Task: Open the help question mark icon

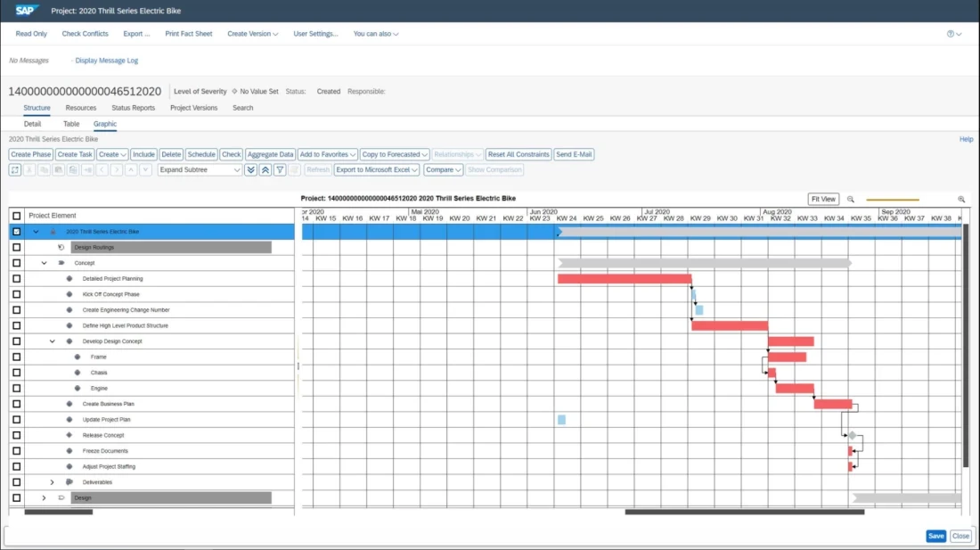Action: [x=952, y=34]
